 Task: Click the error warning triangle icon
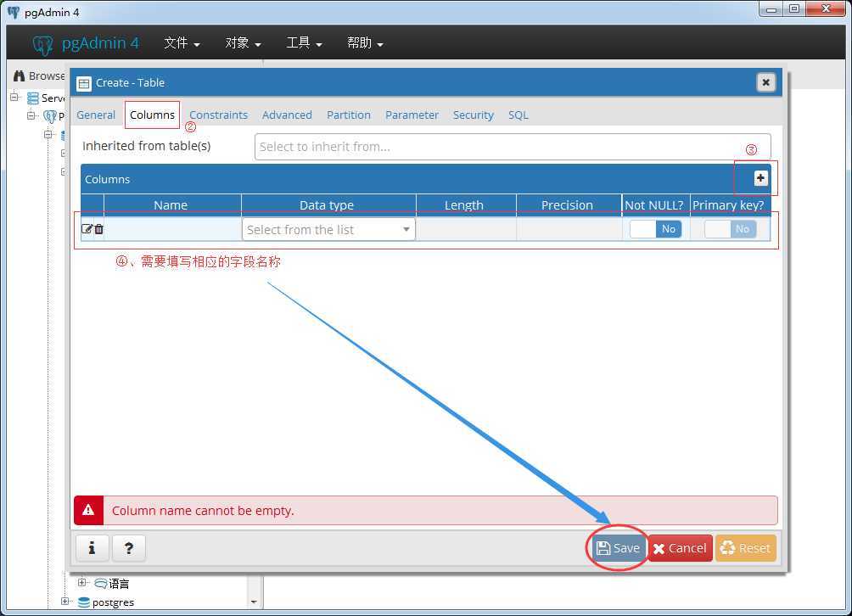88,510
